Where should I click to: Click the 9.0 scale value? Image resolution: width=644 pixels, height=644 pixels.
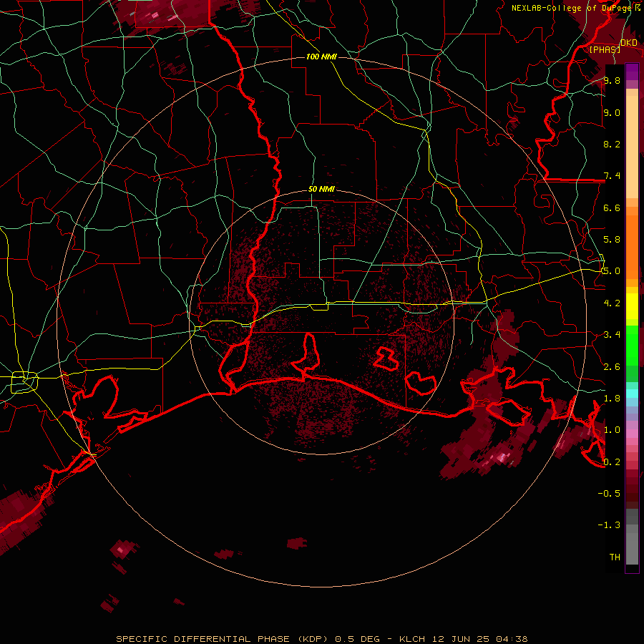[x=612, y=112]
